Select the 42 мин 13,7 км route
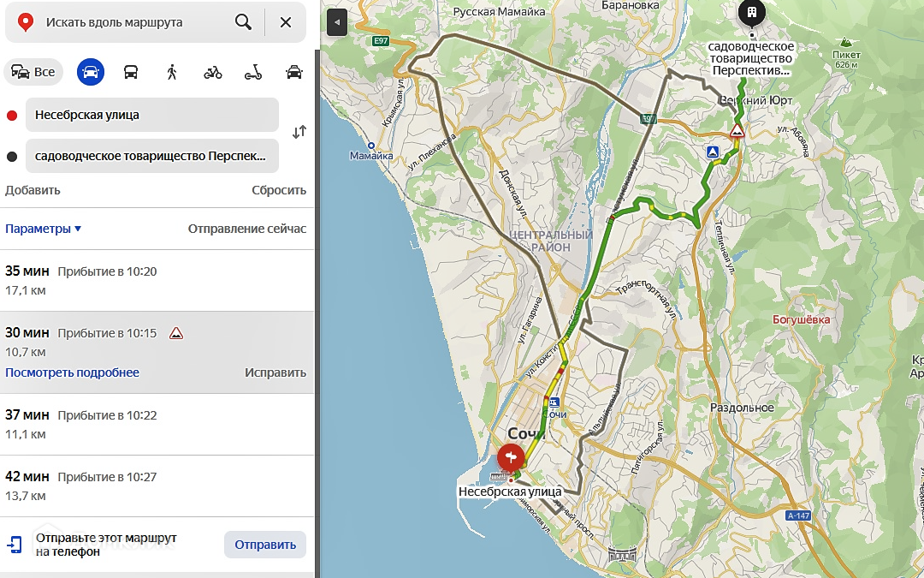Viewport: 924px width, 578px height. pyautogui.click(x=157, y=486)
